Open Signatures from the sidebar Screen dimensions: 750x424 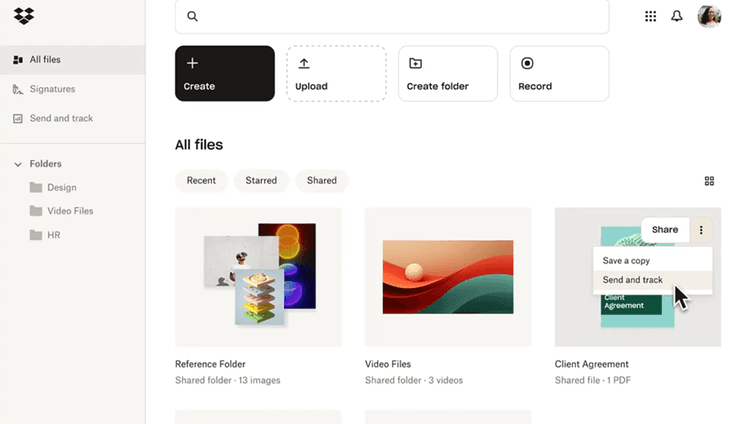pyautogui.click(x=51, y=89)
